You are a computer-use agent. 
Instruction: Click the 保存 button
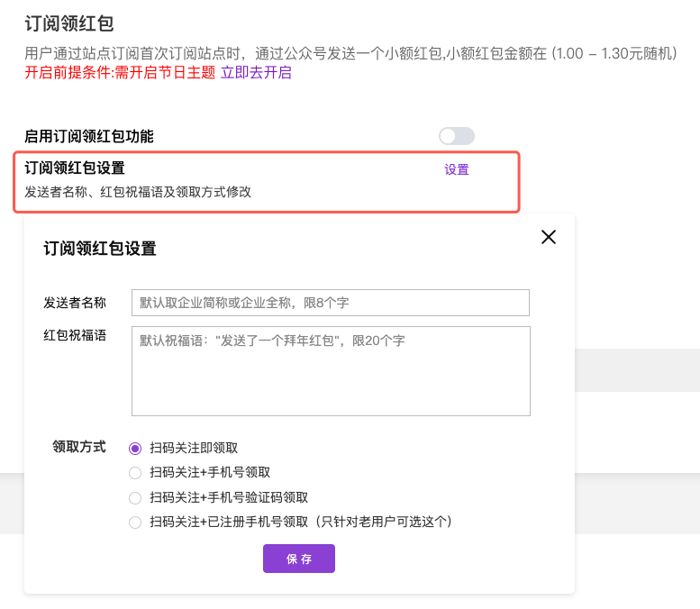pos(299,559)
